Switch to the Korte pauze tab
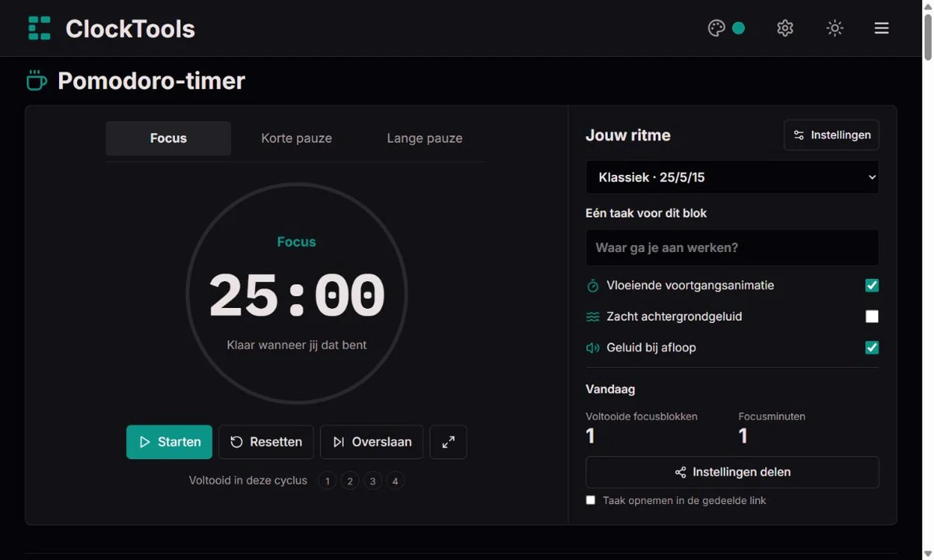This screenshot has height=560, width=934. click(x=297, y=138)
